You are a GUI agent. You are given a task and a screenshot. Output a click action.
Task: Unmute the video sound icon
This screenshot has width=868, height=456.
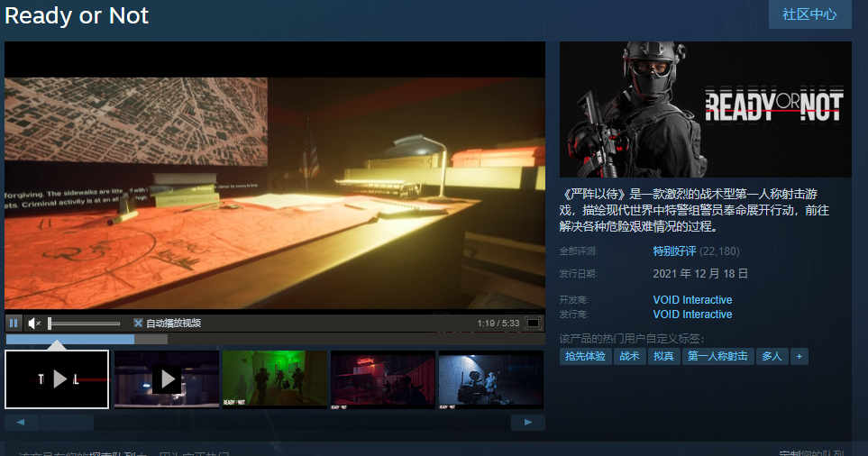[34, 324]
